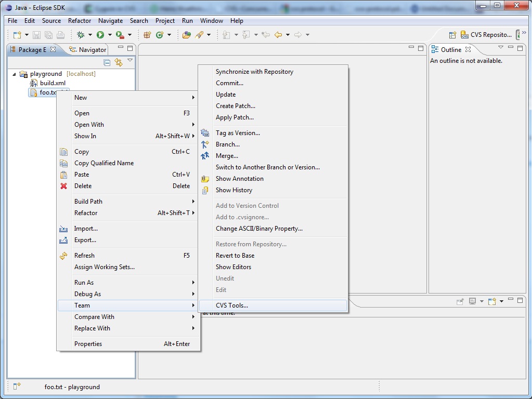Open the Package Explorer view menu triangle
This screenshot has width=532, height=399.
[x=130, y=60]
